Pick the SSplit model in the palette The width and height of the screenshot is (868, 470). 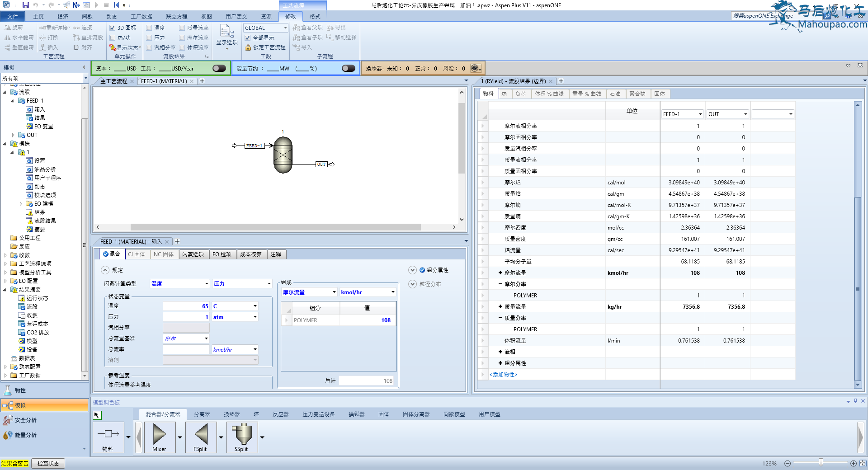tap(241, 437)
